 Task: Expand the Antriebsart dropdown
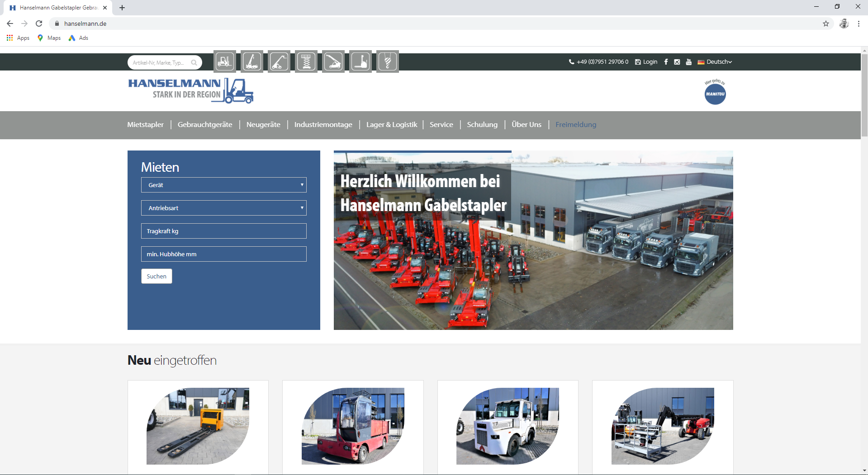[224, 208]
